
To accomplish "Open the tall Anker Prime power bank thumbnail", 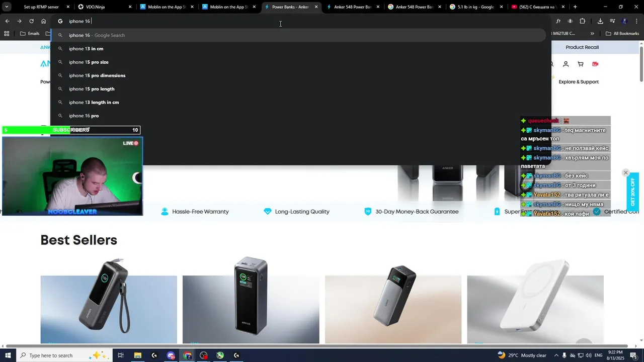I will (251, 301).
